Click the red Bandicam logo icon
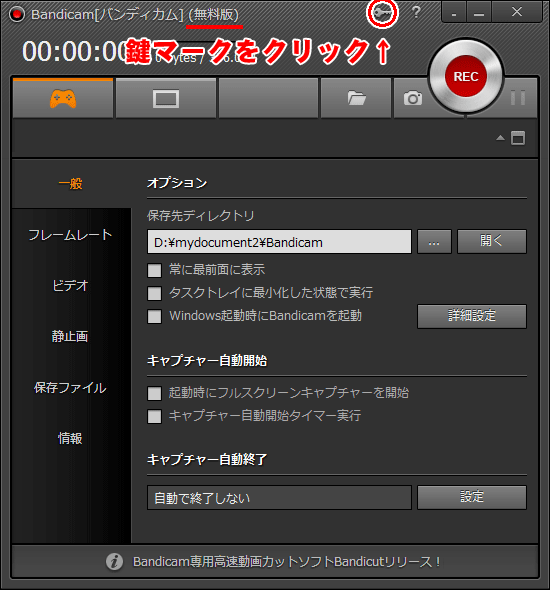The width and height of the screenshot is (550, 590). pyautogui.click(x=17, y=14)
